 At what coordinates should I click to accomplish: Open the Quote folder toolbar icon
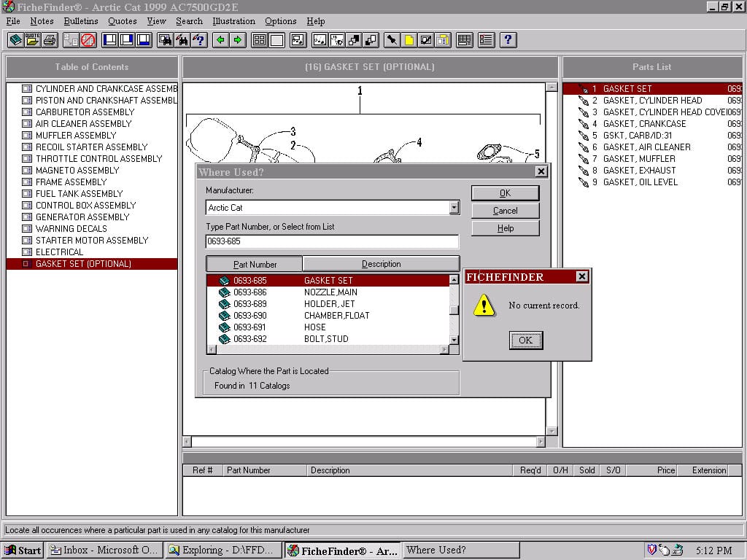32,40
